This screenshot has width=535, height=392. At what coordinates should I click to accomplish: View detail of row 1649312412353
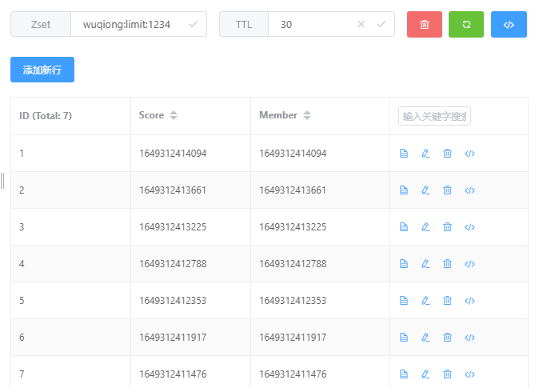404,301
